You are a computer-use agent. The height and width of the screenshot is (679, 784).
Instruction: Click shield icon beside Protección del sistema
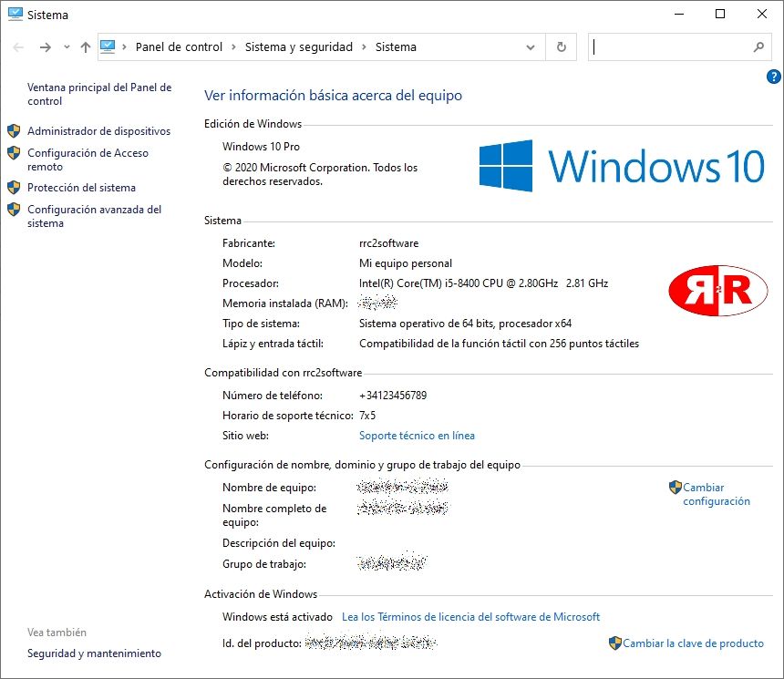(x=14, y=188)
